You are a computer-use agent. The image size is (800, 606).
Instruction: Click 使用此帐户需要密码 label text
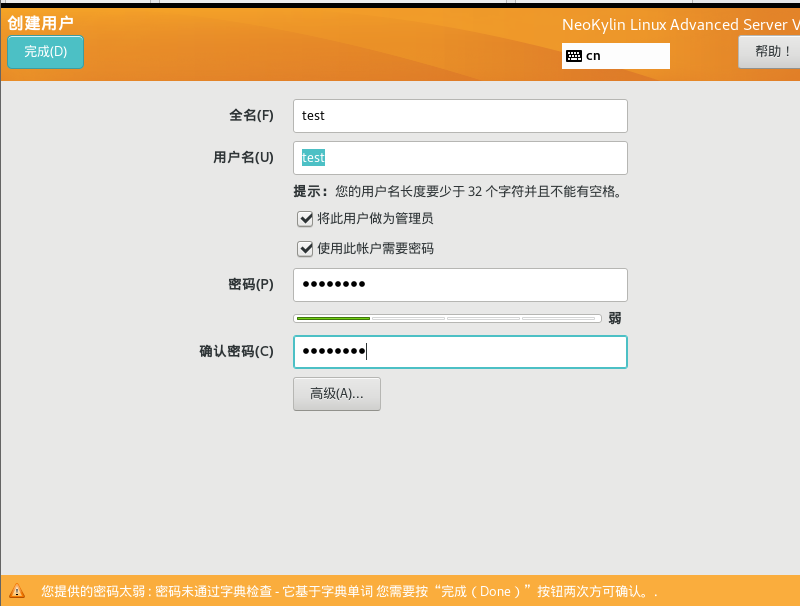[376, 249]
